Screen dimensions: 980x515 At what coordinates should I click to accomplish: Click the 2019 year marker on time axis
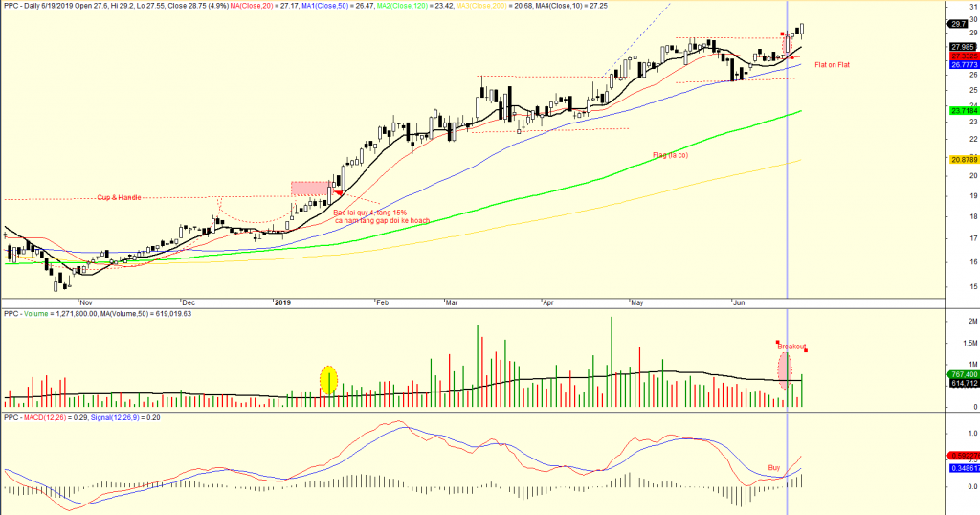click(281, 303)
